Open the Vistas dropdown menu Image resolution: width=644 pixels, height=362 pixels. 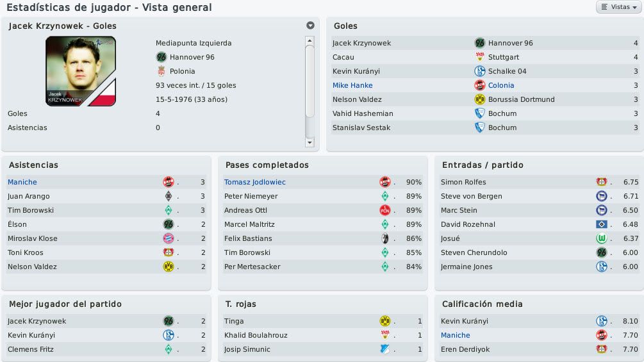pos(619,7)
